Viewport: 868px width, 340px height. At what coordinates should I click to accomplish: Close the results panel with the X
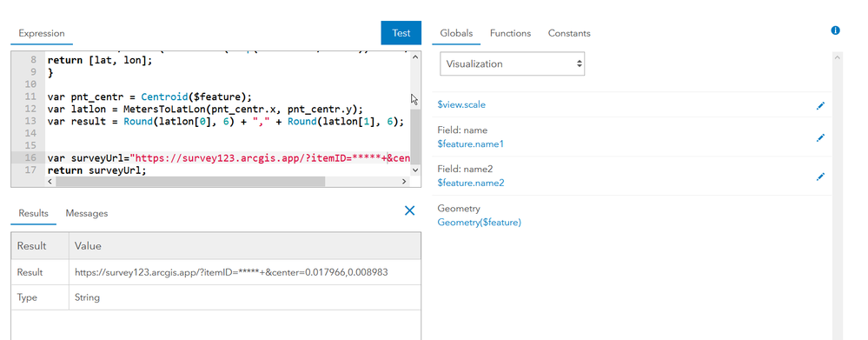pos(409,210)
